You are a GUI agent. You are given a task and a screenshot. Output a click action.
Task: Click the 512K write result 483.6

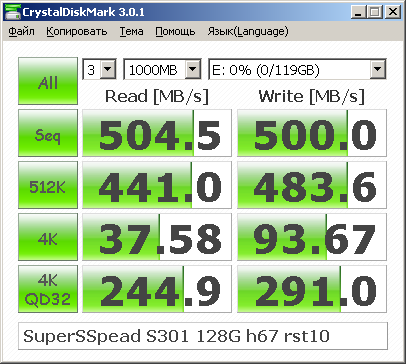[312, 185]
